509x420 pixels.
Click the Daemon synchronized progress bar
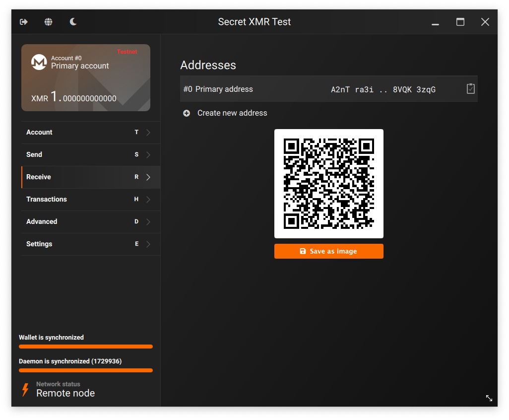tap(85, 370)
